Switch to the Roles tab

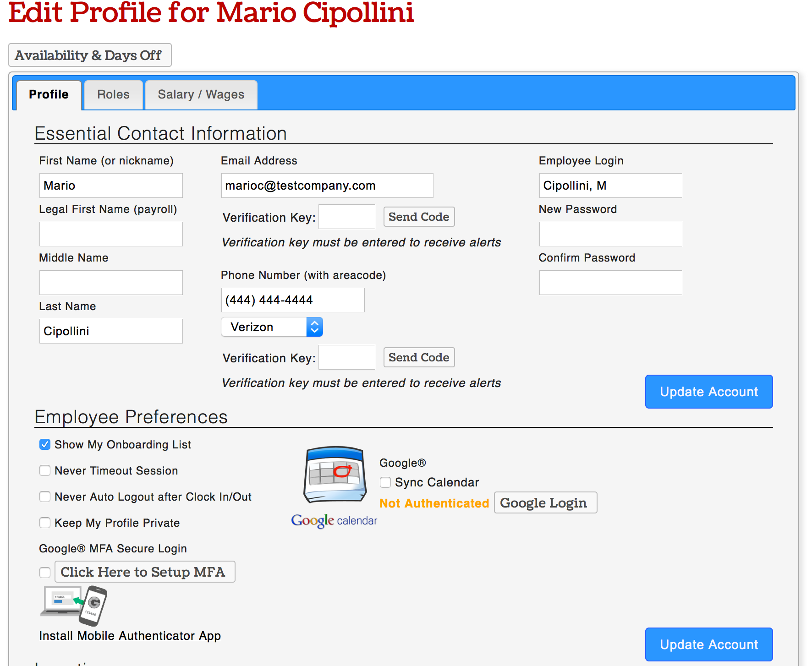(x=113, y=95)
